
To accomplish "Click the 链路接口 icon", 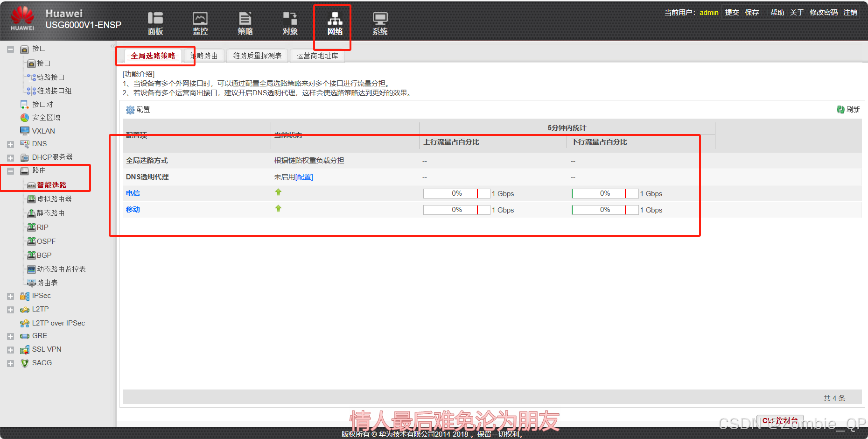I will [31, 77].
